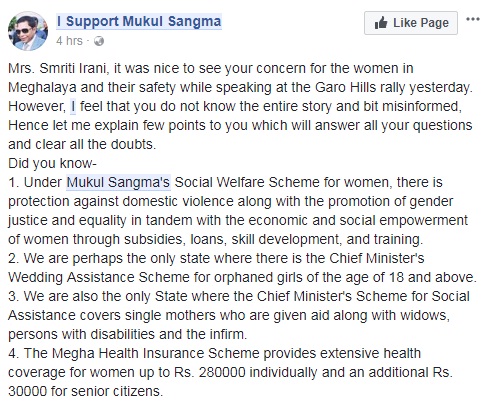485x407 pixels.
Task: Click the thumbs-up icon on Like Page
Action: pyautogui.click(x=381, y=23)
